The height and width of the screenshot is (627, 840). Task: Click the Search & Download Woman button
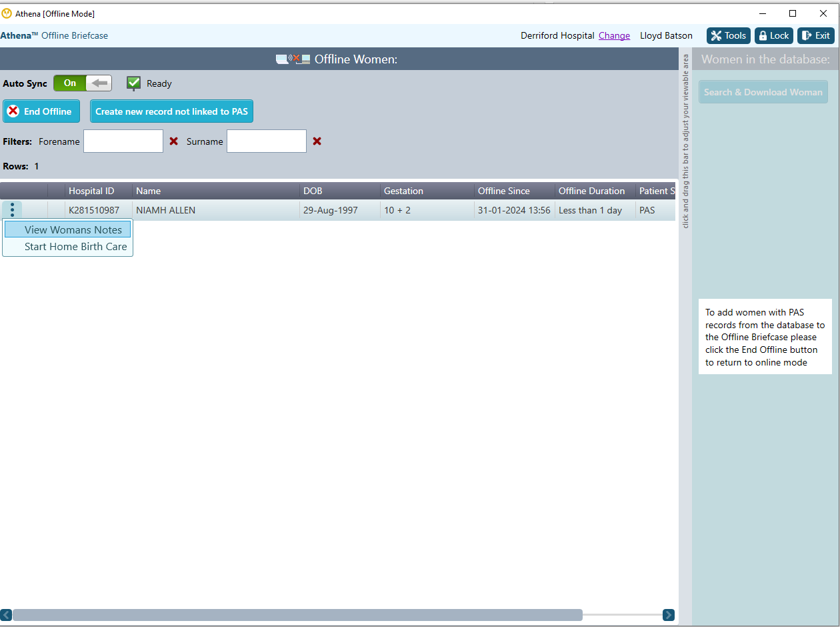click(x=763, y=92)
